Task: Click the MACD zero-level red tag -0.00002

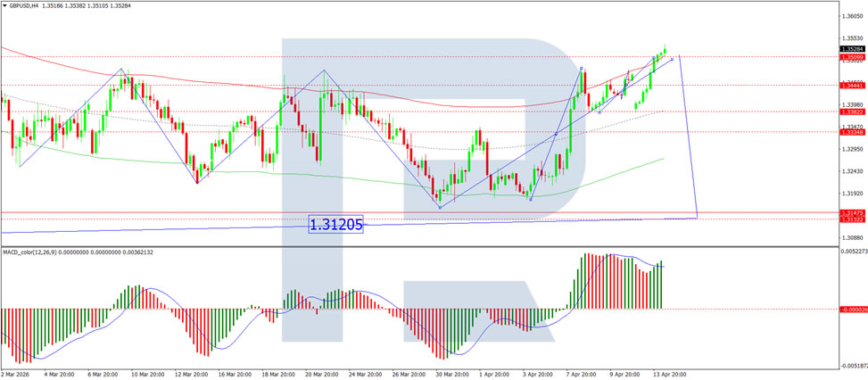Action: [x=853, y=310]
